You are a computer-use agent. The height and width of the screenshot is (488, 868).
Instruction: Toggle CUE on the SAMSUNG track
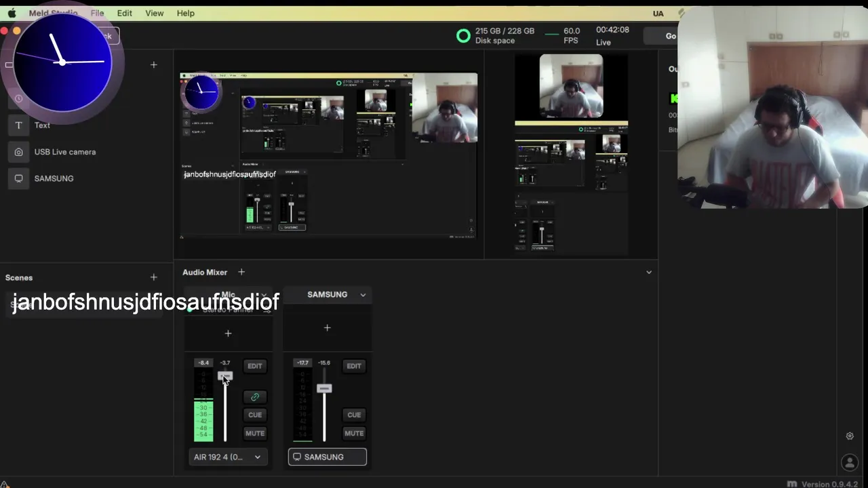coord(354,415)
